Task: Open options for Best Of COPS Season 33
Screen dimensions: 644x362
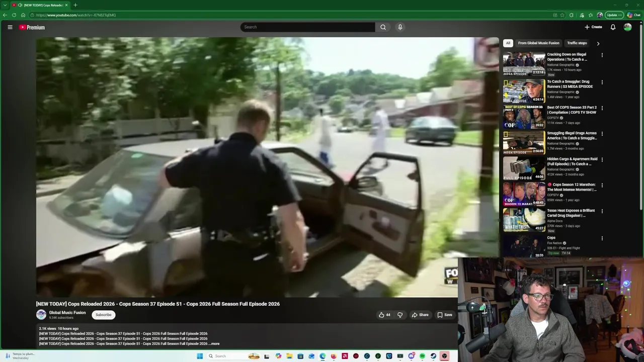Action: pos(602,108)
